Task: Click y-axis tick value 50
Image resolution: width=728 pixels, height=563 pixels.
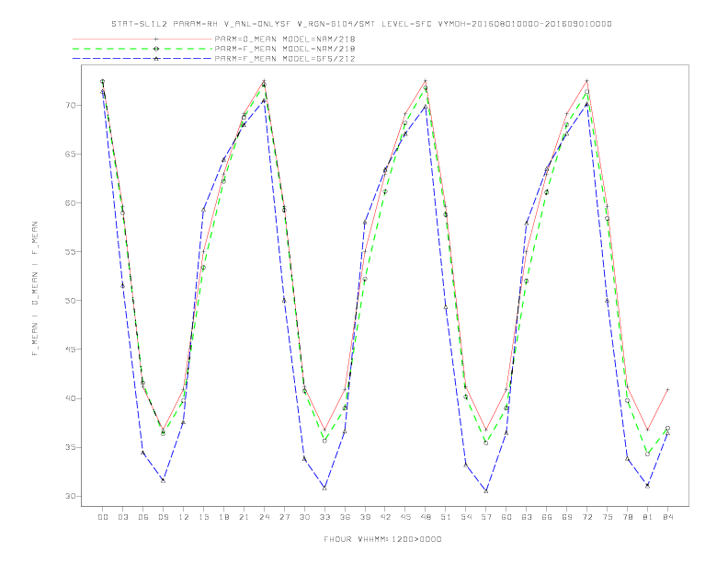Action: (x=70, y=301)
